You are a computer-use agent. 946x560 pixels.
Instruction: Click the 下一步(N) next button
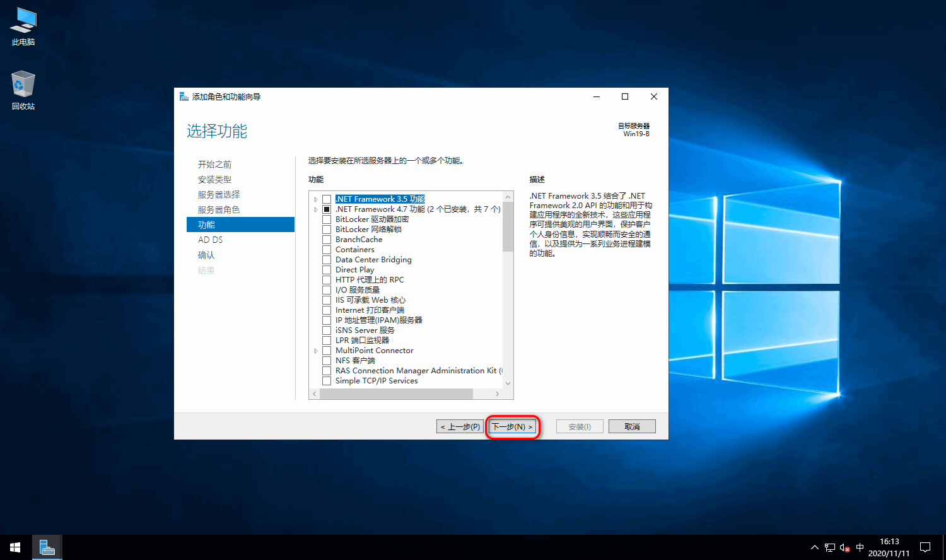(512, 427)
